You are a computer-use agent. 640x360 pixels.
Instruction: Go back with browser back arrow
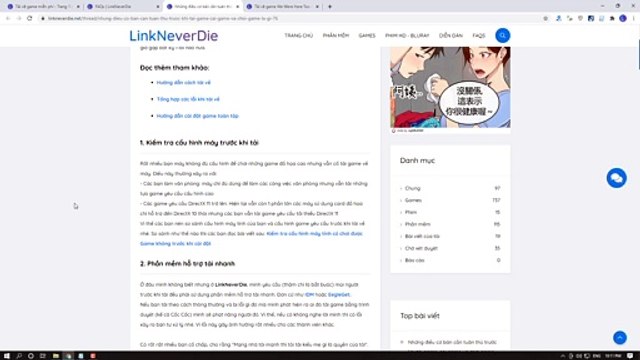[8, 18]
